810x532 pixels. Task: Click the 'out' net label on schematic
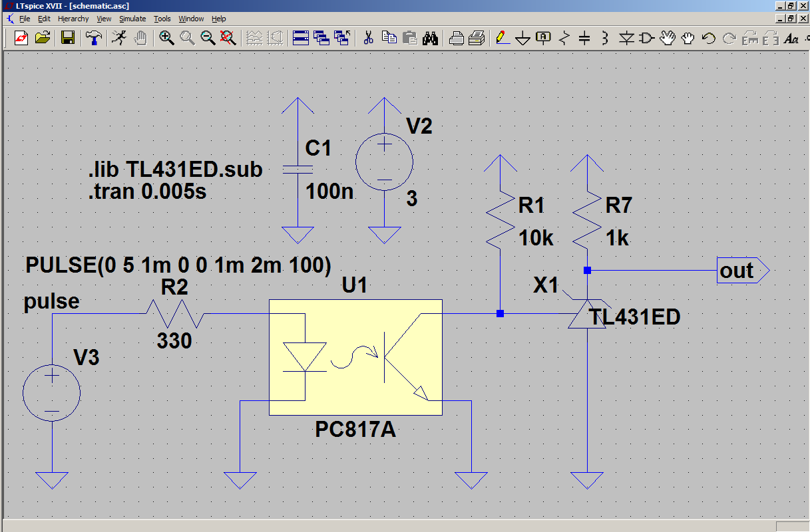tap(737, 271)
